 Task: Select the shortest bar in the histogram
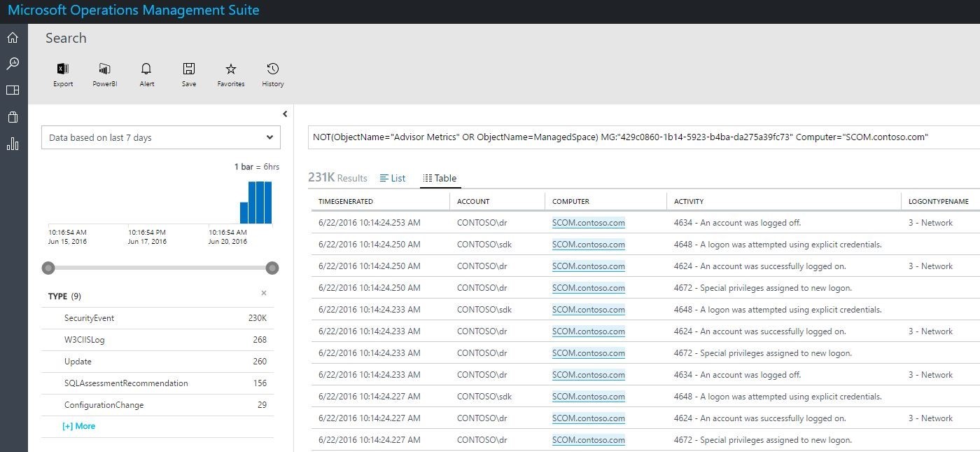point(244,213)
